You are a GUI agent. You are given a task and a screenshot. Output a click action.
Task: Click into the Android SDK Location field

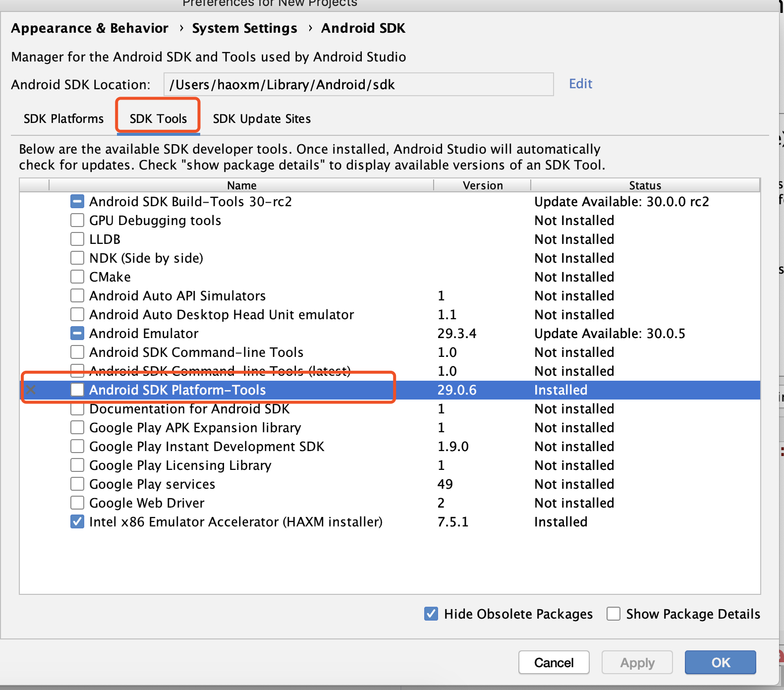358,85
